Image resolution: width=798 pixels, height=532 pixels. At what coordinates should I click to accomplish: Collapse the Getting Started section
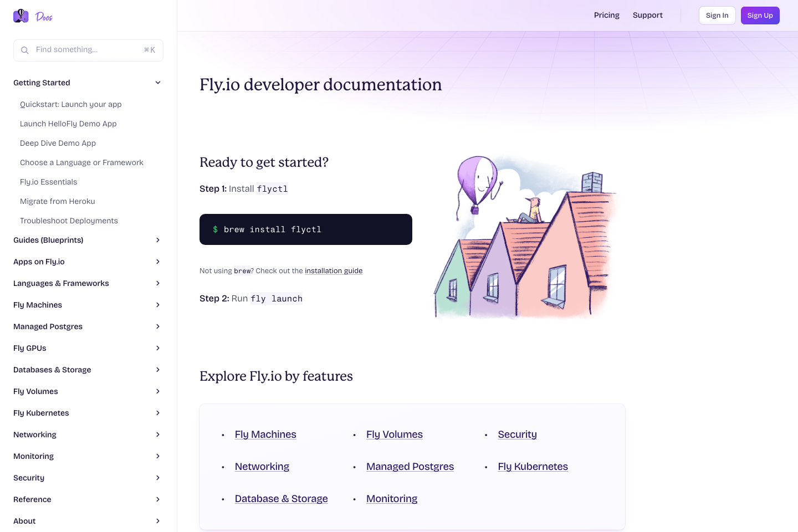point(158,82)
